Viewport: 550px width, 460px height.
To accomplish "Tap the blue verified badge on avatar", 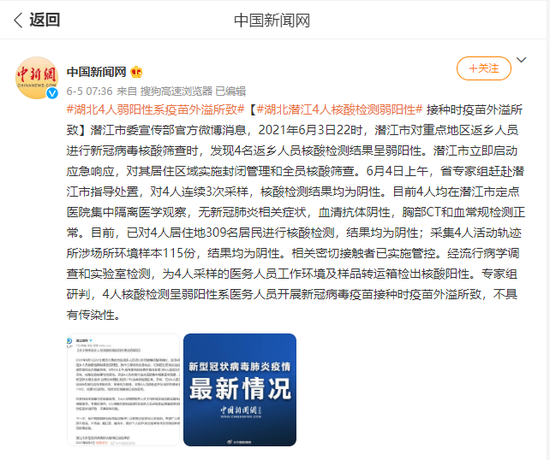I will tap(52, 93).
